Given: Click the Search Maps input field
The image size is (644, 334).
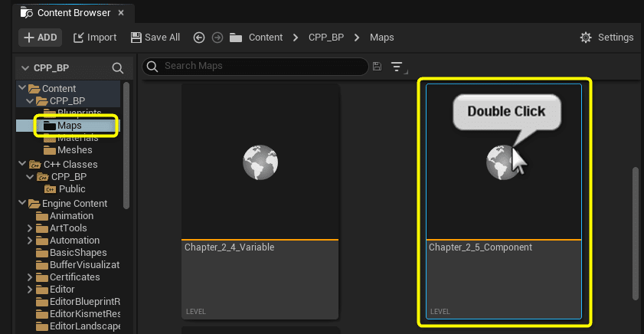Looking at the screenshot, I should [x=255, y=66].
